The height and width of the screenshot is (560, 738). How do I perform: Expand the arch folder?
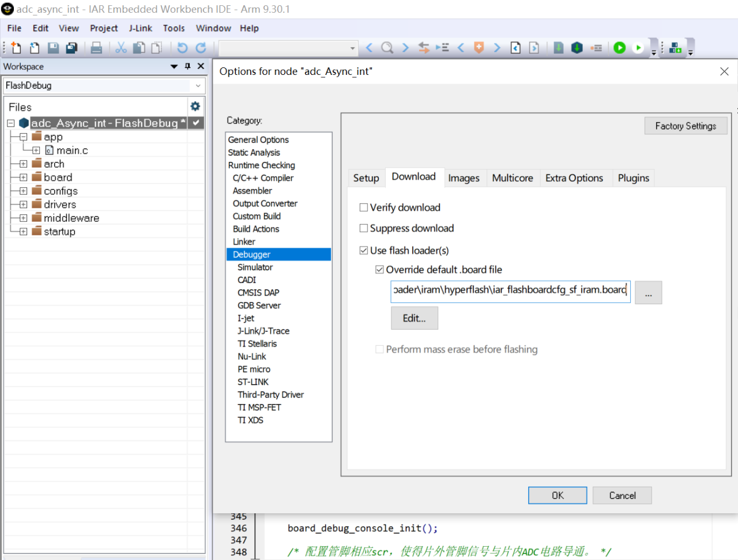(x=23, y=164)
